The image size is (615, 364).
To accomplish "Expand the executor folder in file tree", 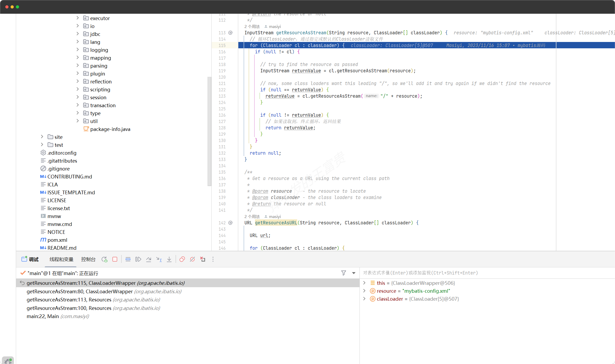I will (x=77, y=18).
